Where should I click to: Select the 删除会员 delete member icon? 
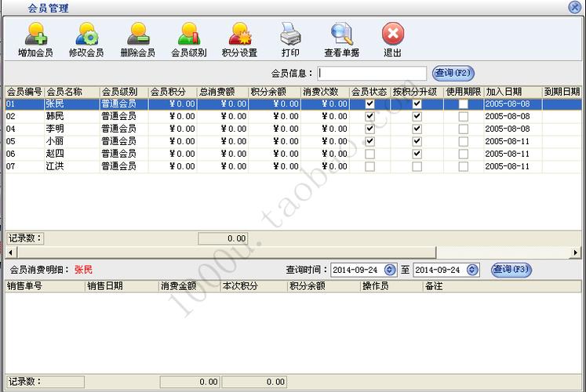137,39
